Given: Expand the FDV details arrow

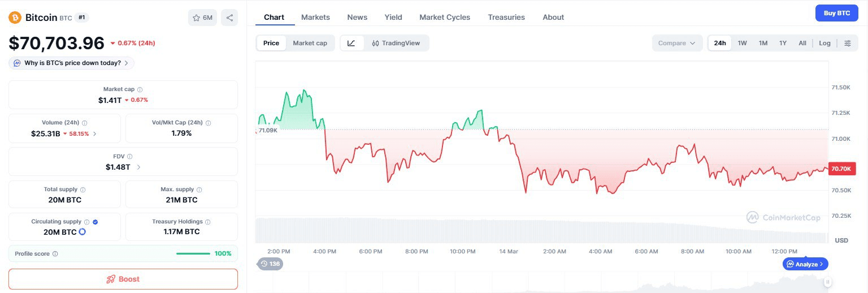Looking at the screenshot, I should 138,167.
